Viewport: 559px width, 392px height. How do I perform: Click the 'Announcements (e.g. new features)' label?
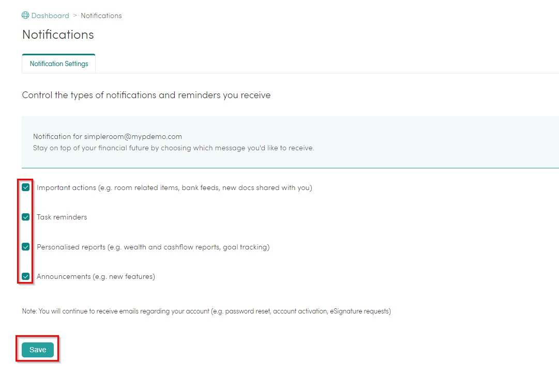(96, 277)
